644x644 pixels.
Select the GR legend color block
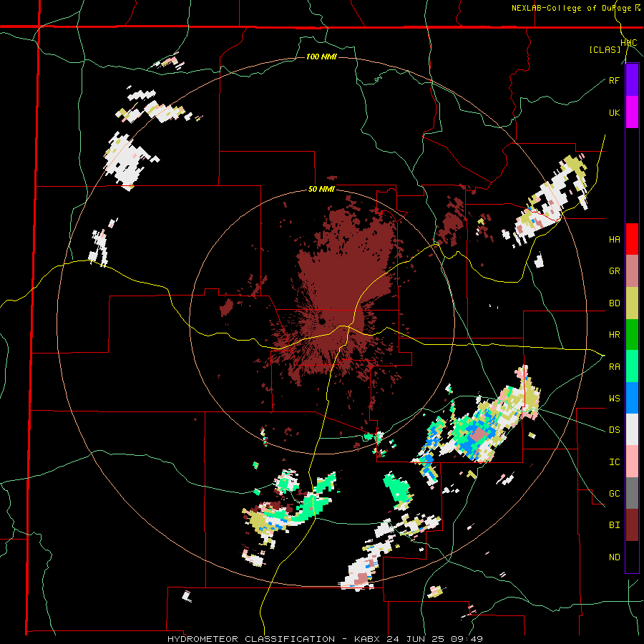(632, 271)
